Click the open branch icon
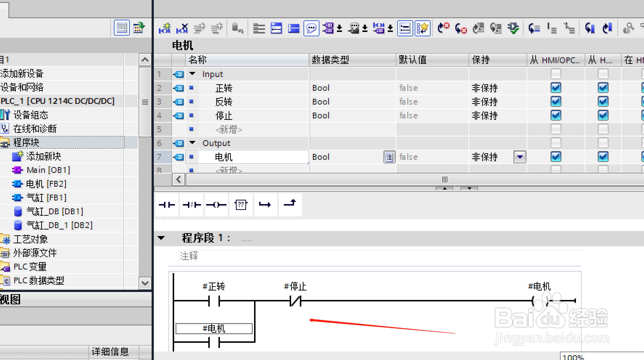 pyautogui.click(x=265, y=205)
